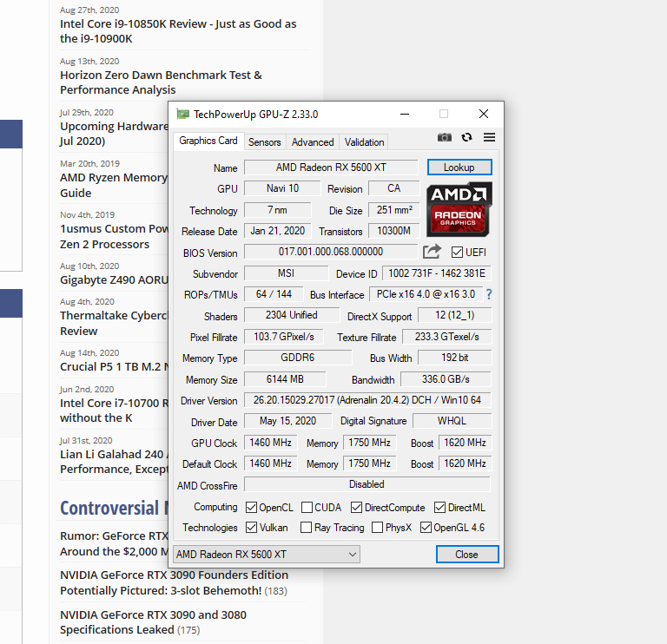Open the AMD Radeon RX 5600 XT dropdown

[x=267, y=555]
